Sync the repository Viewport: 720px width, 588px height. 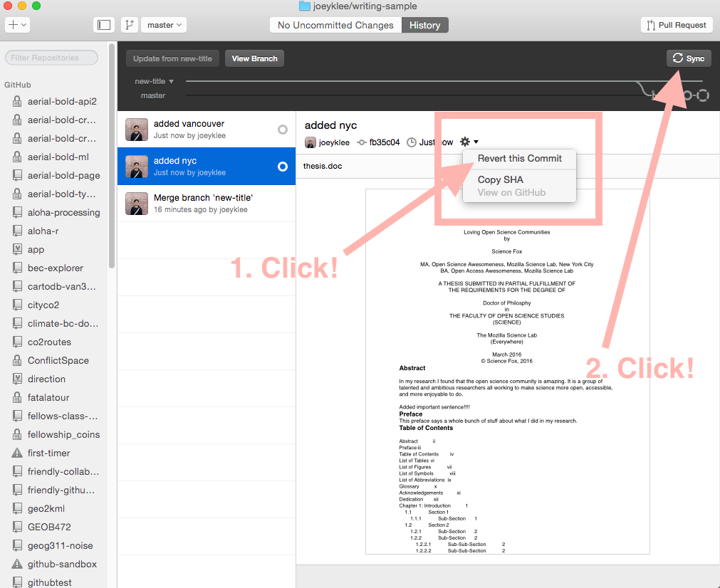[689, 58]
